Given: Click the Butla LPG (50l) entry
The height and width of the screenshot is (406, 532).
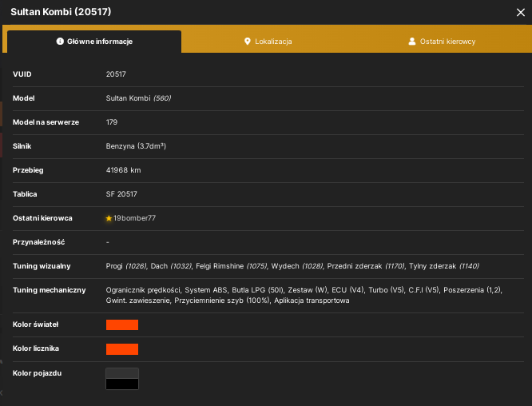Looking at the screenshot, I should click(257, 290).
